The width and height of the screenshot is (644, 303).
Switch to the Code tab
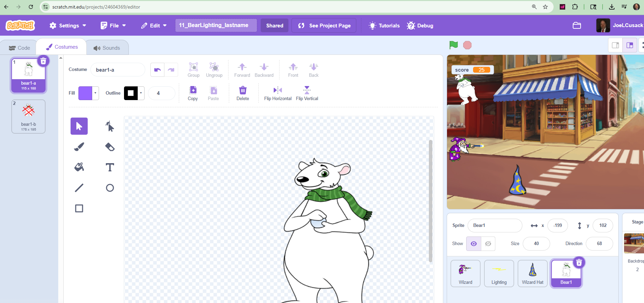pyautogui.click(x=20, y=48)
